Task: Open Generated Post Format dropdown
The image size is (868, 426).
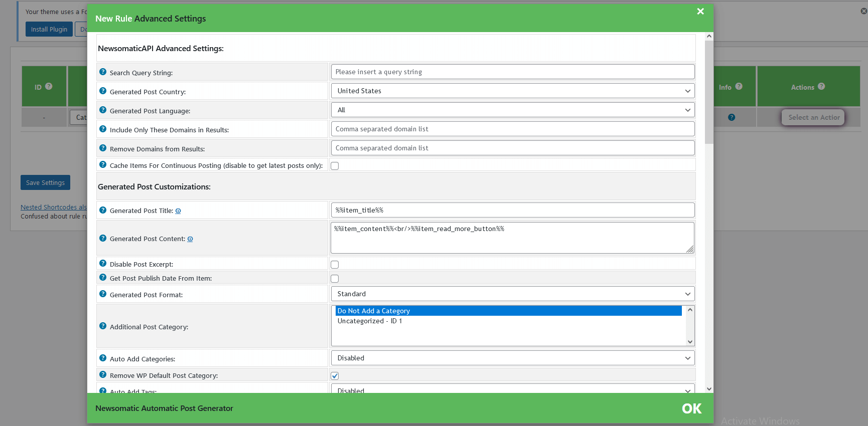Action: (513, 294)
